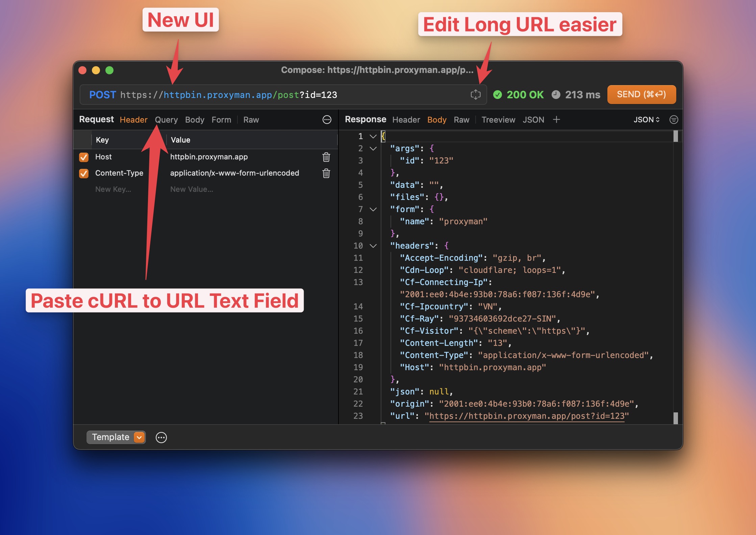Delete the Host header row
Image resolution: width=756 pixels, height=535 pixels.
tap(326, 157)
